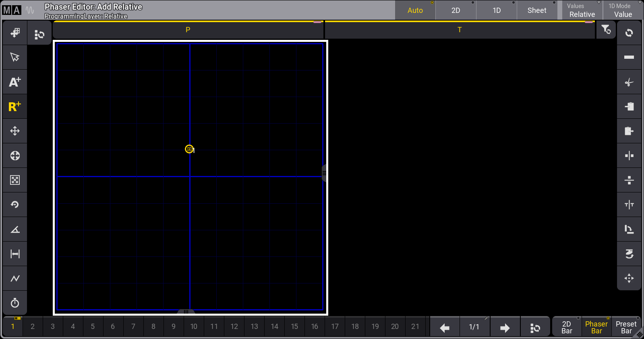
Task: Click the scissors Cut icon
Action: (x=629, y=82)
